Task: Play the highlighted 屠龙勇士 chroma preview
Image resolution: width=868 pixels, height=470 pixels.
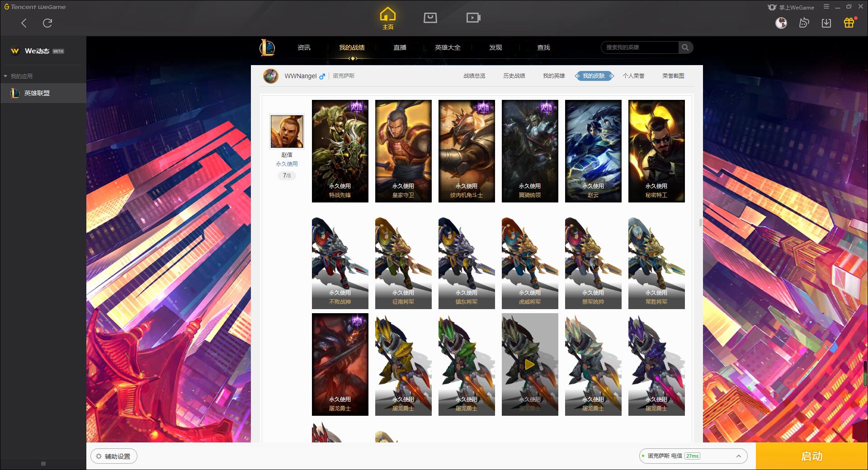Action: (530, 364)
